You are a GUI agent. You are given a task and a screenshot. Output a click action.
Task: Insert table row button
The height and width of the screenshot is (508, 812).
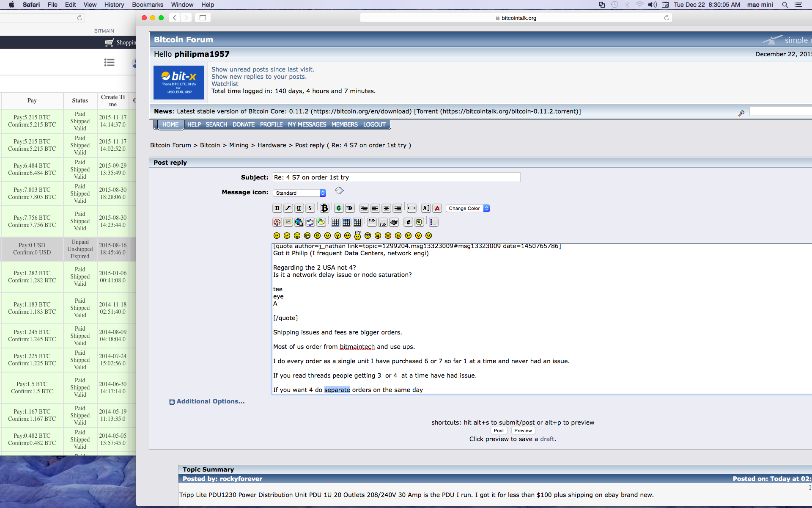pyautogui.click(x=346, y=222)
